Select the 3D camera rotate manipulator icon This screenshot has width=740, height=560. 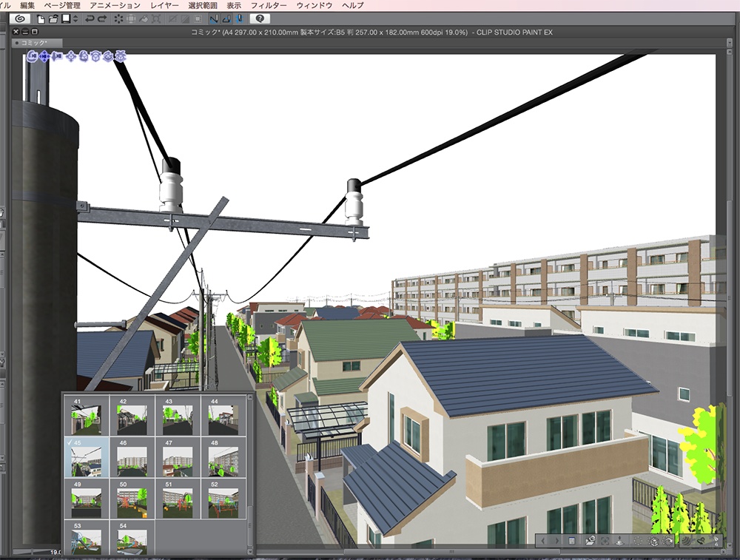(x=32, y=56)
